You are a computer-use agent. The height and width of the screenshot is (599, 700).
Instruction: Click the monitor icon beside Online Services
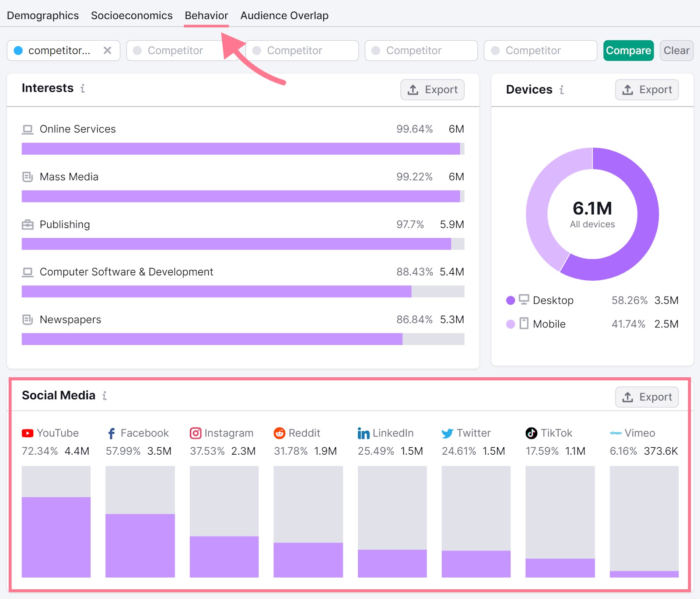28,129
